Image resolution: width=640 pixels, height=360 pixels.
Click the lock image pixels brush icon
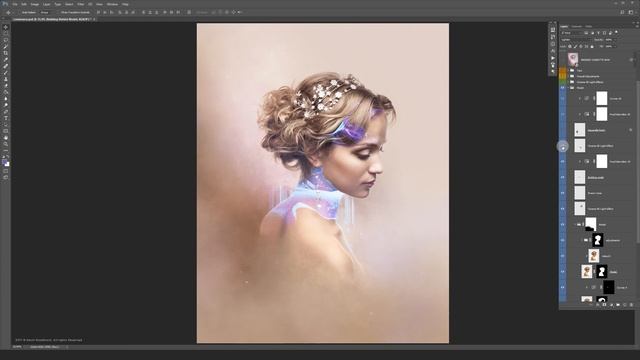click(576, 47)
